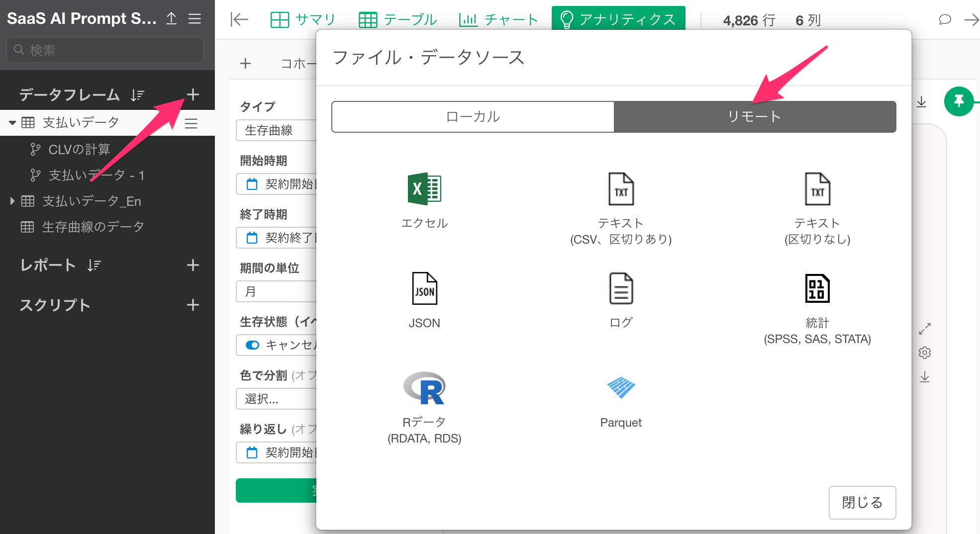The height and width of the screenshot is (534, 980).
Task: Switch to the リモート (Remote) option
Action: 755,117
